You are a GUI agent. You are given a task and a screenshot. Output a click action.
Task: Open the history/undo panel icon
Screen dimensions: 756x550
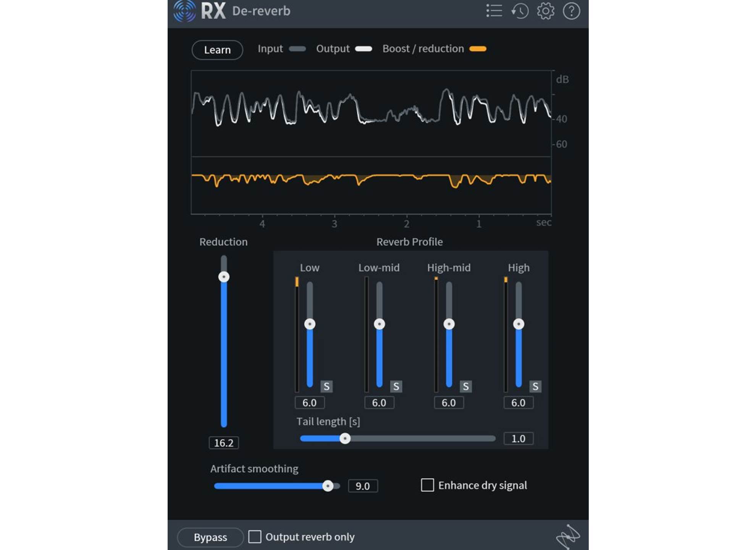click(520, 11)
